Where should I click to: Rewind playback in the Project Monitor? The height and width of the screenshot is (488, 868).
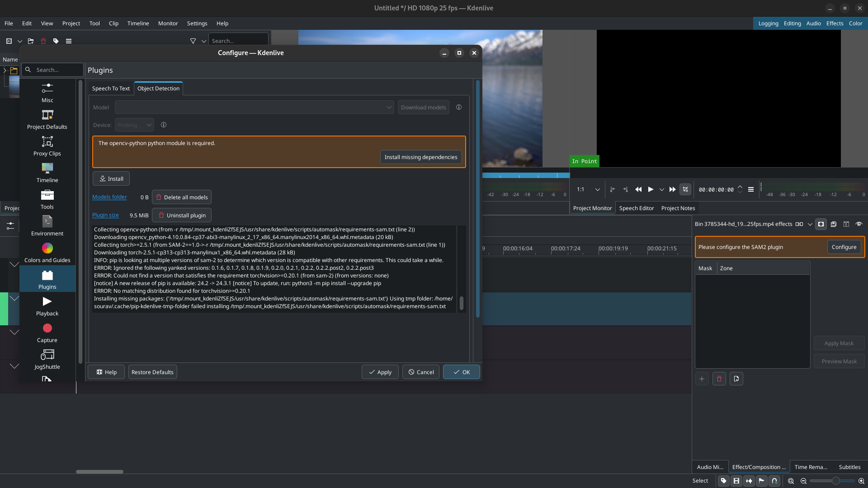[x=638, y=189]
